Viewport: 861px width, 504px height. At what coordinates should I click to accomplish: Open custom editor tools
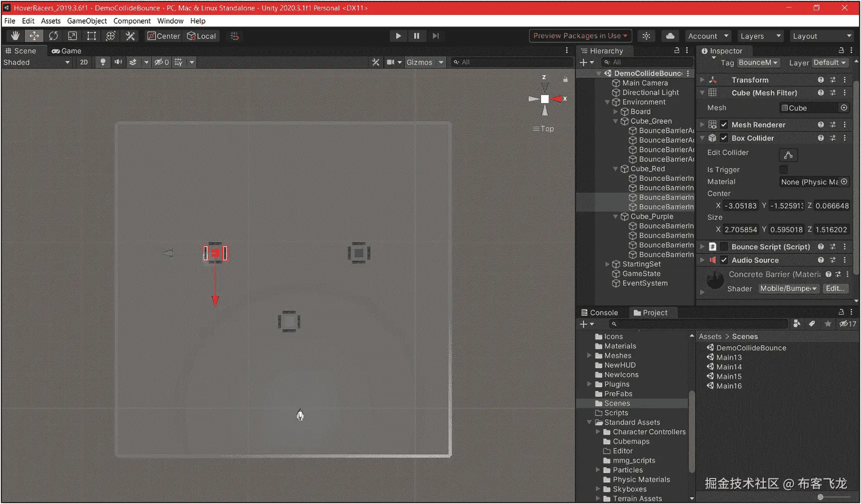pos(130,36)
